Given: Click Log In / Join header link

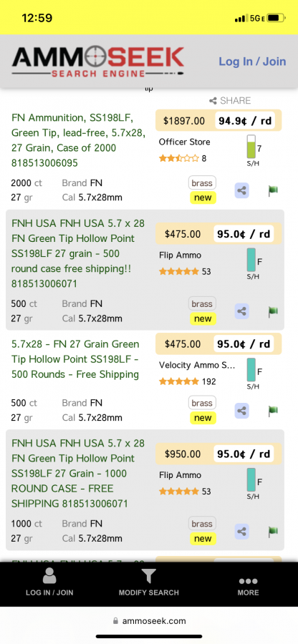Looking at the screenshot, I should [x=252, y=62].
